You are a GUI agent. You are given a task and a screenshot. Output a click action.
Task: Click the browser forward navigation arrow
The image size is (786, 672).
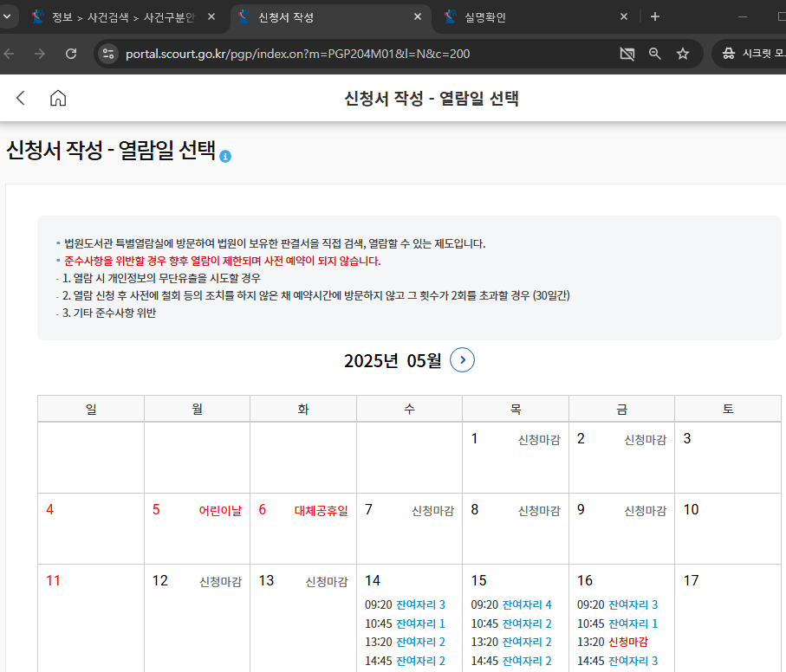[40, 53]
